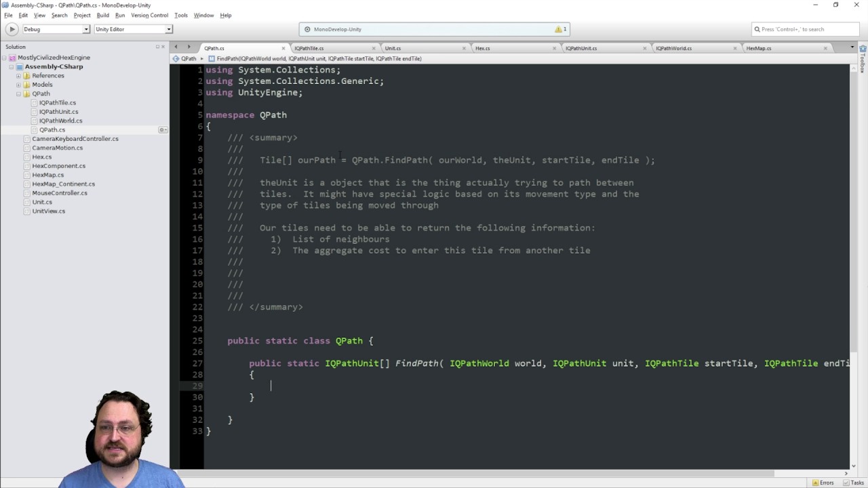Open the FindPath member breadcrumb selector
Image resolution: width=868 pixels, height=488 pixels.
click(x=315, y=59)
